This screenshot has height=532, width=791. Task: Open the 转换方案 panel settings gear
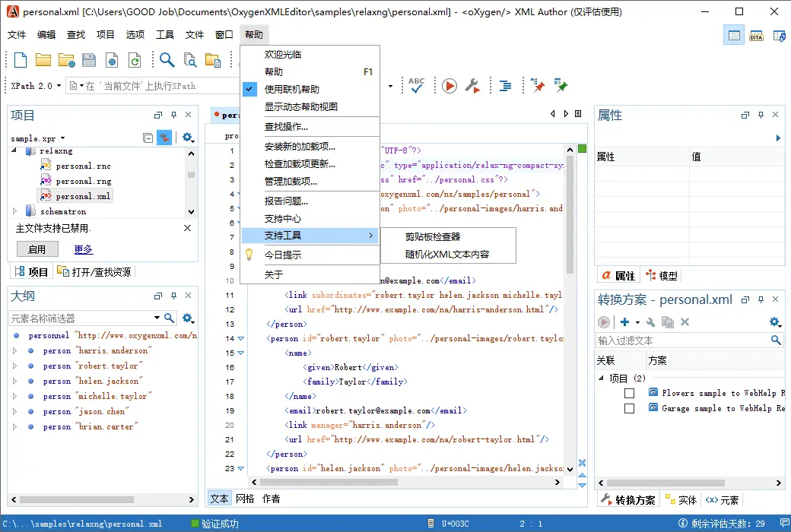pos(775,321)
